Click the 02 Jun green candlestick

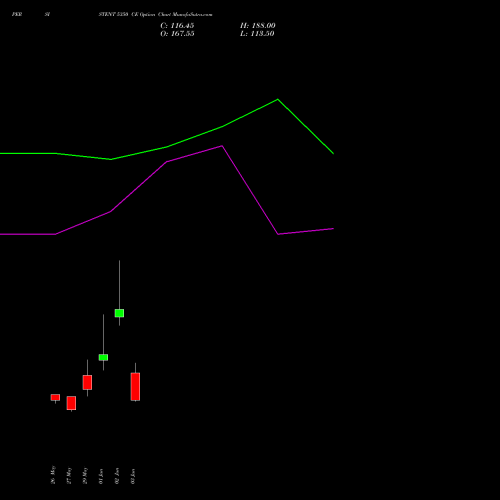(119, 313)
